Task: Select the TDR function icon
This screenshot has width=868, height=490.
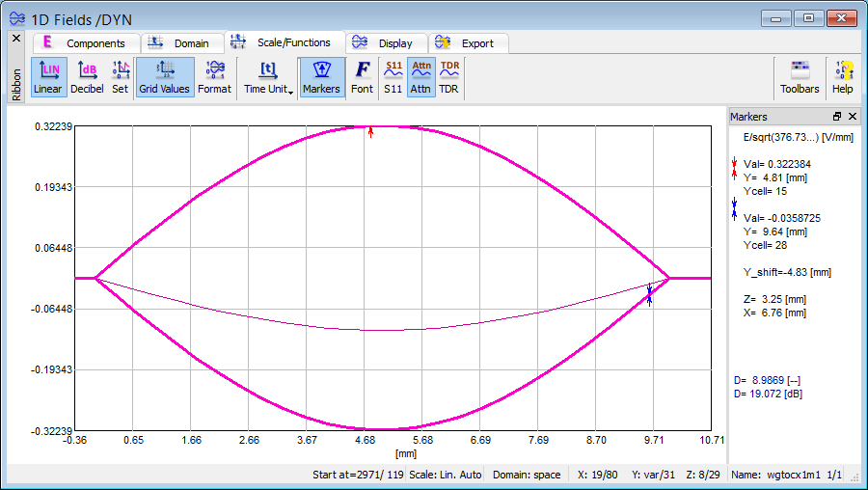Action: click(449, 77)
